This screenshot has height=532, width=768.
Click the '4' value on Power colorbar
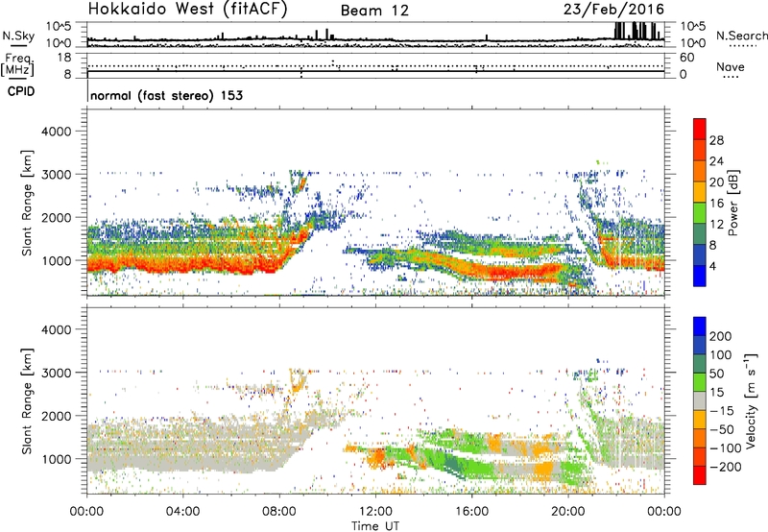point(713,267)
